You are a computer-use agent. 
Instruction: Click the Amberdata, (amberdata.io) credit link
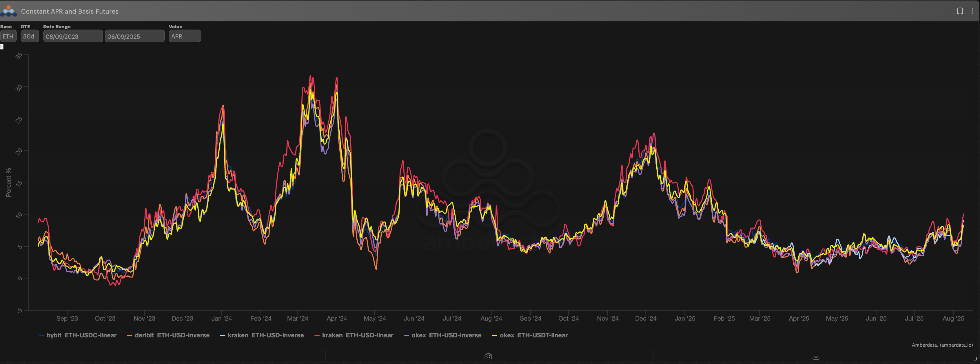pos(942,345)
